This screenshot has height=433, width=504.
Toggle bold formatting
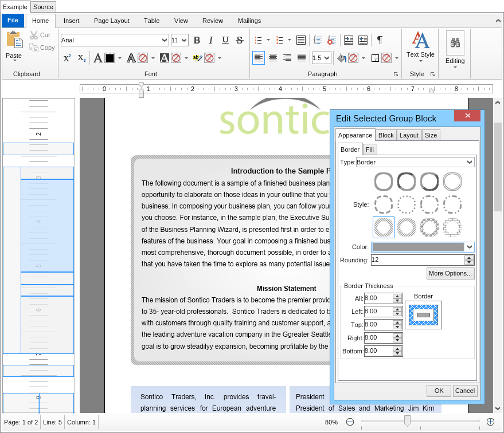pyautogui.click(x=197, y=40)
